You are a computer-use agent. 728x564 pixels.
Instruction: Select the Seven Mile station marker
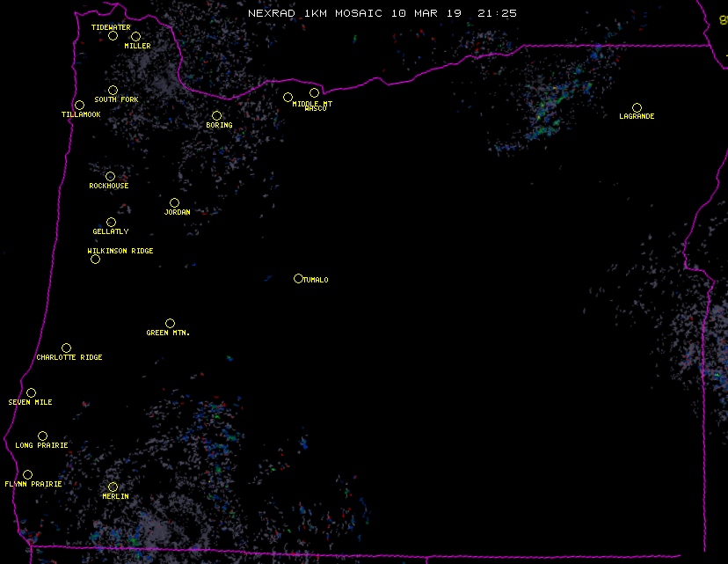pyautogui.click(x=31, y=393)
